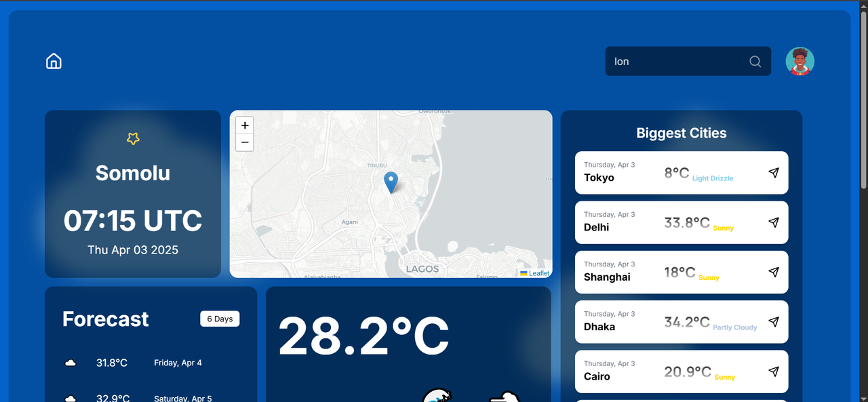Click Shanghai's 18°C temperature

click(680, 273)
